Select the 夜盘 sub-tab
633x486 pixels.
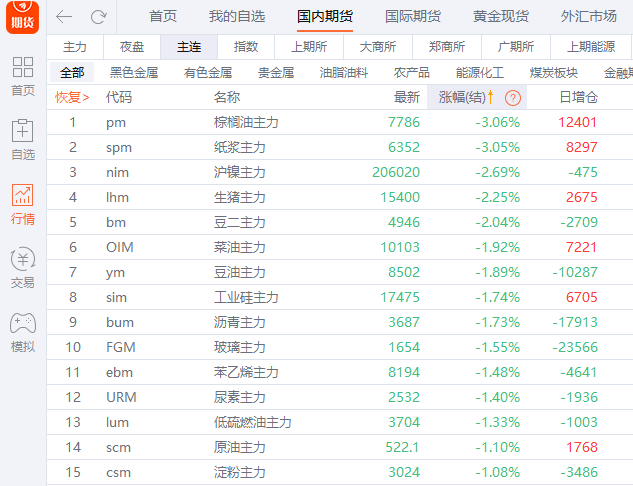click(x=132, y=47)
